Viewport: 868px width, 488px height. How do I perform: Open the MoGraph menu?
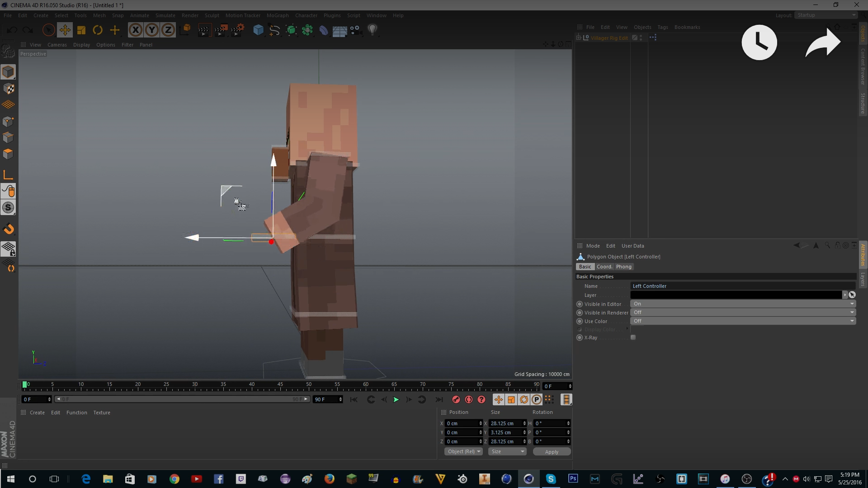pyautogui.click(x=278, y=15)
